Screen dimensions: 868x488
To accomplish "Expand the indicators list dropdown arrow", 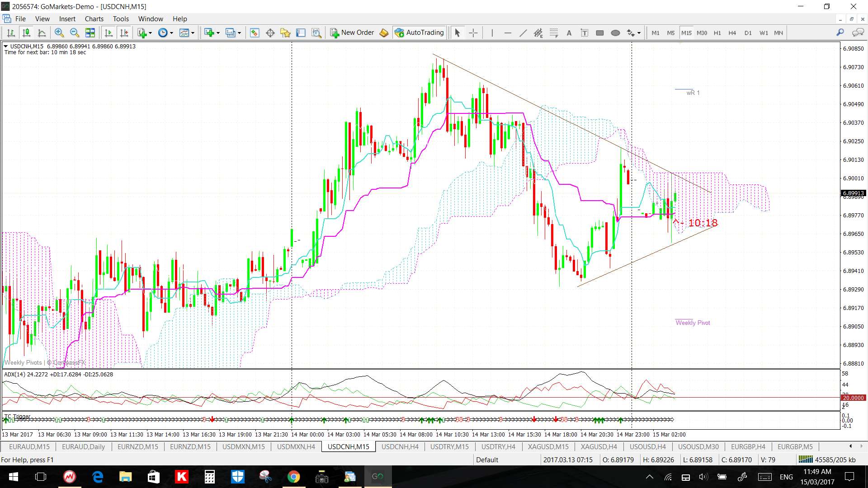I will coord(150,33).
